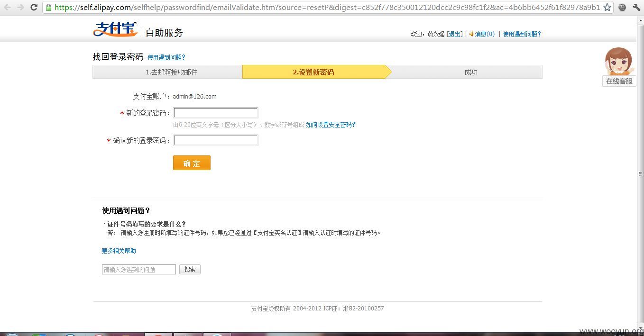Click the 在线客服 label
The image size is (644, 336).
point(619,81)
